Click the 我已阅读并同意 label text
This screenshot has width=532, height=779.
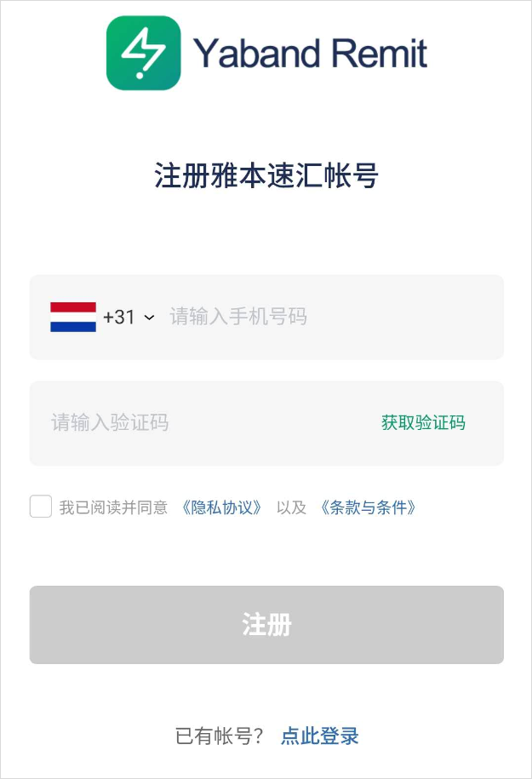[113, 508]
